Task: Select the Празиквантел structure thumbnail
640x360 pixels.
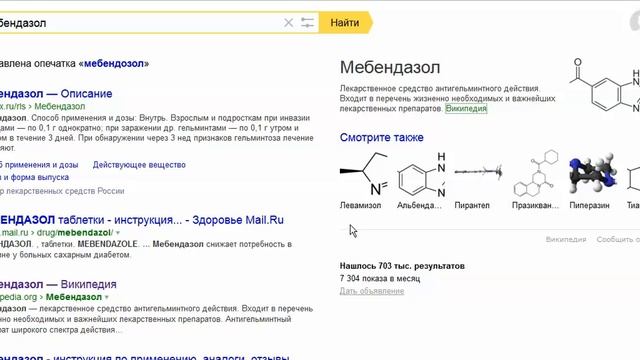Action: 536,174
